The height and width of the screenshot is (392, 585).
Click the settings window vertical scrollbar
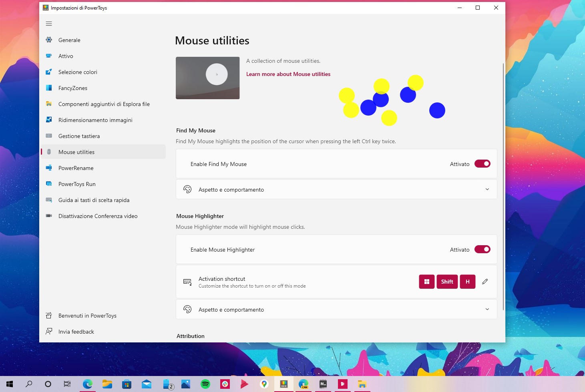coord(503,186)
